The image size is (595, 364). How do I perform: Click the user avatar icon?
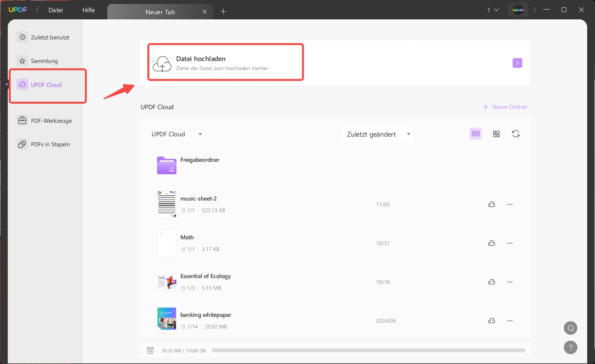point(518,10)
